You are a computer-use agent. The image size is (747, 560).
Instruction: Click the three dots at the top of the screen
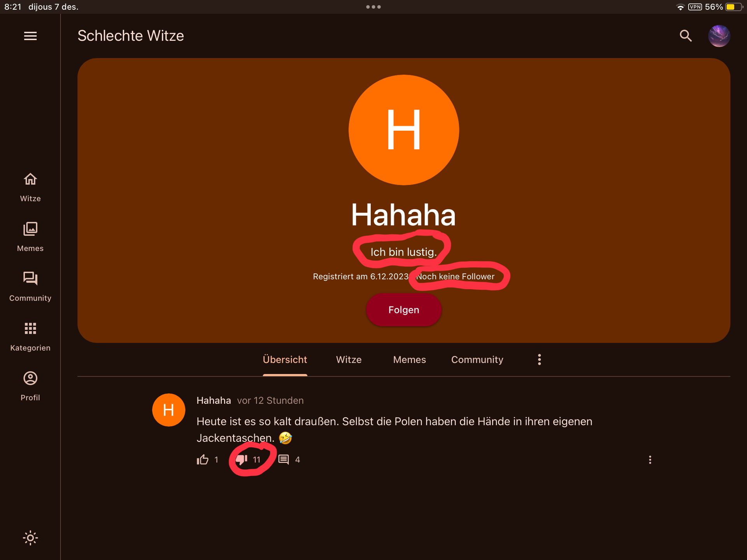(373, 7)
